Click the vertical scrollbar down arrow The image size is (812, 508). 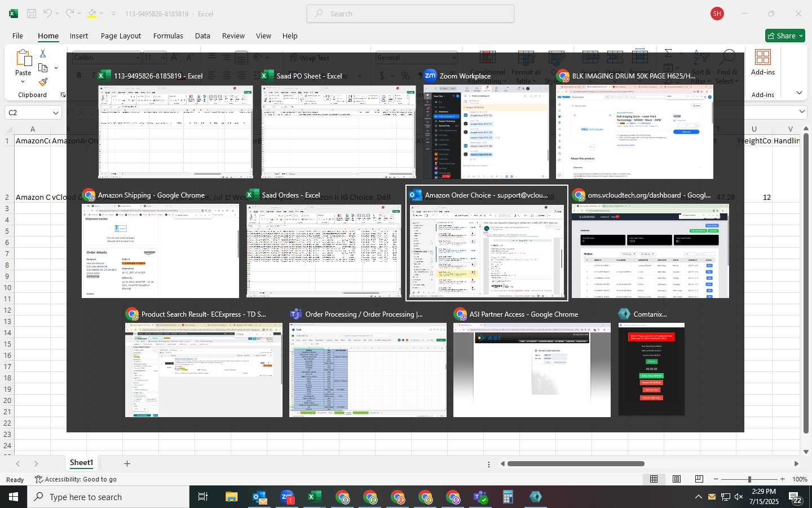click(x=806, y=452)
